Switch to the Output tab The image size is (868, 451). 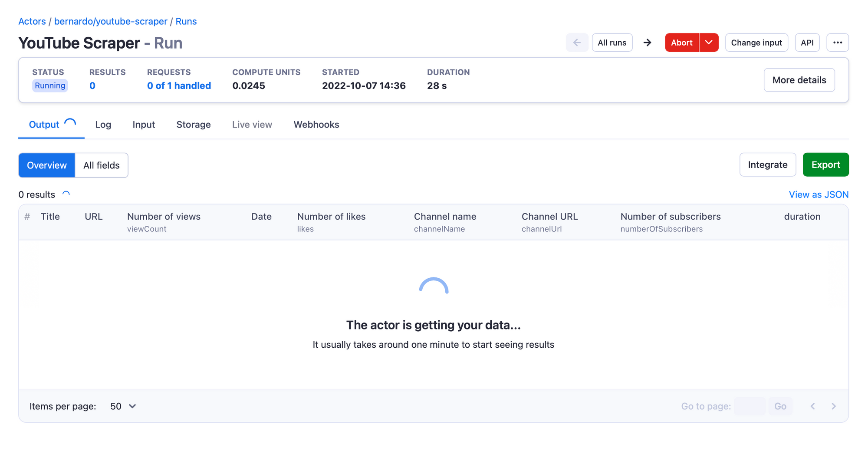pyautogui.click(x=51, y=125)
